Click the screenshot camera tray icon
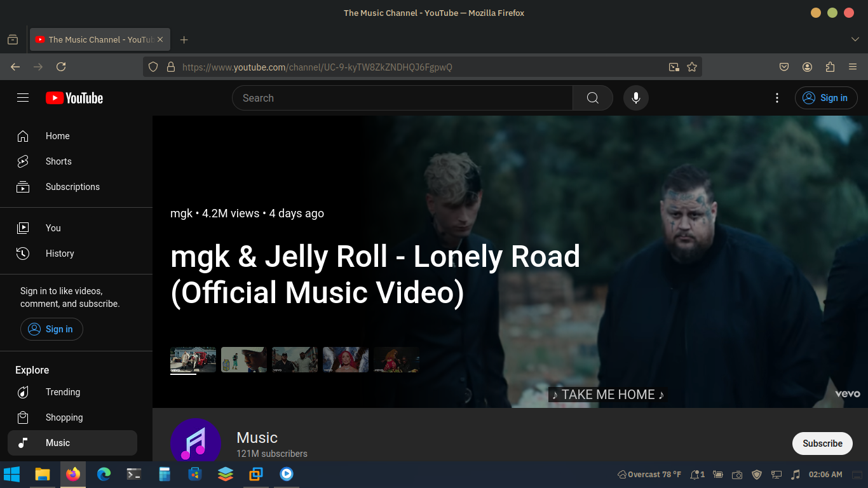Screen dimensions: 868x488 737,475
